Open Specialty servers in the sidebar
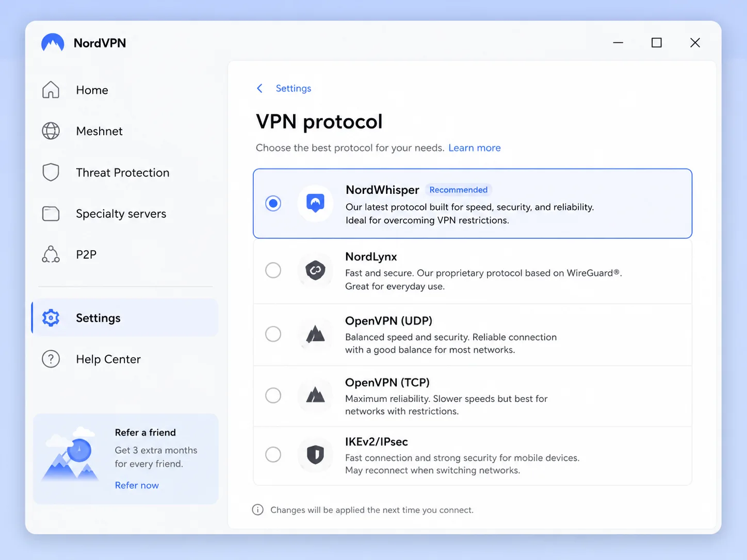Image resolution: width=747 pixels, height=560 pixels. click(125, 213)
